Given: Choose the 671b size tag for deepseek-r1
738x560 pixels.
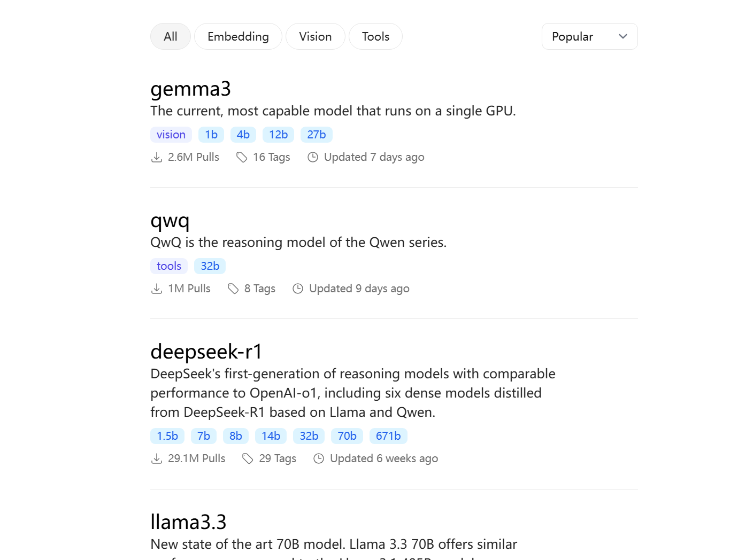Looking at the screenshot, I should click(x=388, y=436).
